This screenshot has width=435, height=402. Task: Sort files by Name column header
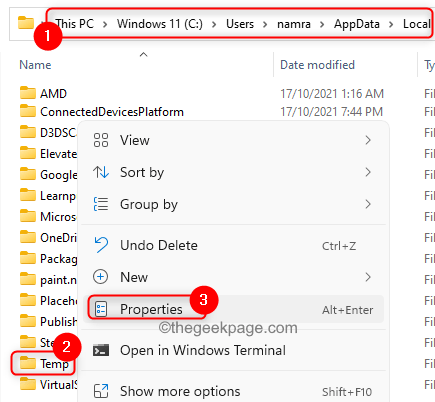click(35, 65)
